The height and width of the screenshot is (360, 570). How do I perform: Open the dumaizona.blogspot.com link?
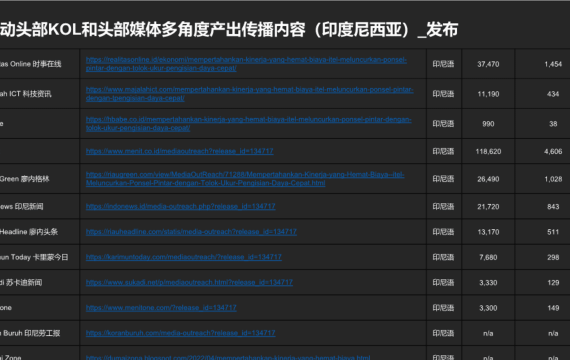pos(228,357)
